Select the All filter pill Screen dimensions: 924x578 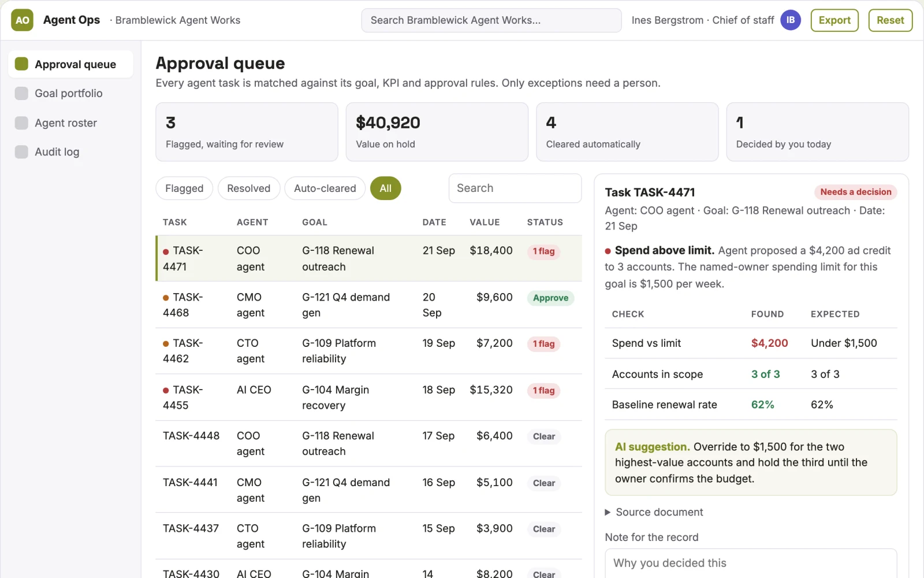pyautogui.click(x=385, y=188)
